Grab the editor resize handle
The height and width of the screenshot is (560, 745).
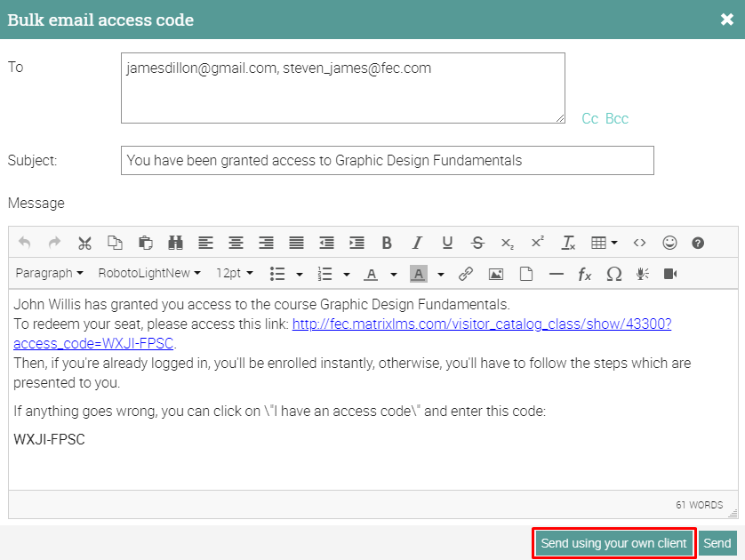click(x=733, y=514)
